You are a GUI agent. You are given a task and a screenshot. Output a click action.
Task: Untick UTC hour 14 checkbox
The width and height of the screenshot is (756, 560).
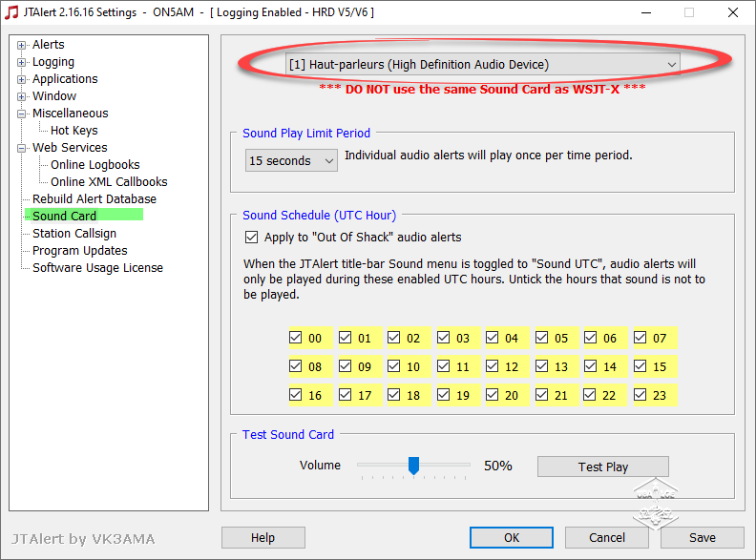pos(591,366)
